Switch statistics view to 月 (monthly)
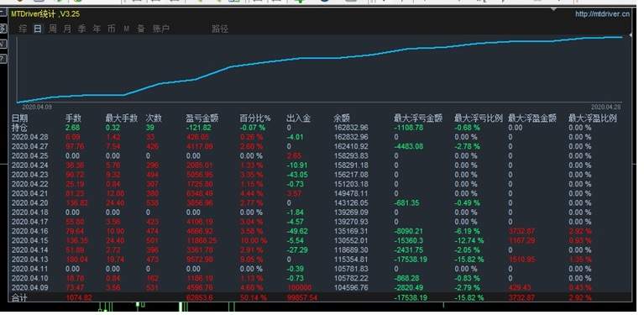The width and height of the screenshot is (644, 315). coord(67,29)
